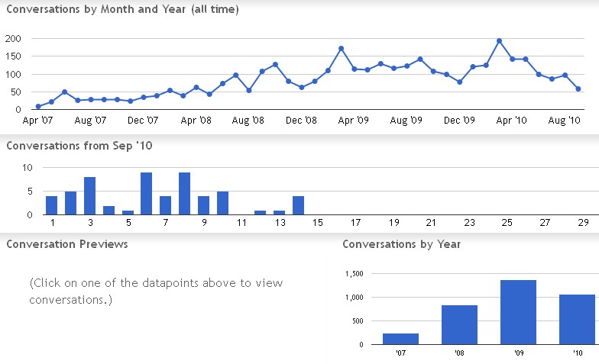Select the tall day 8 bar
This screenshot has height=364, width=599.
click(184, 194)
